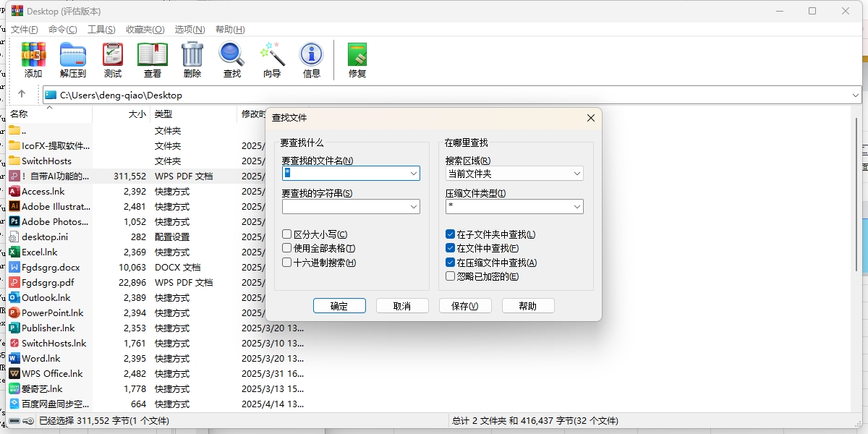This screenshot has width=868, height=434.
Task: Click the 删除 (Delete) toolbar icon
Action: coord(192,58)
